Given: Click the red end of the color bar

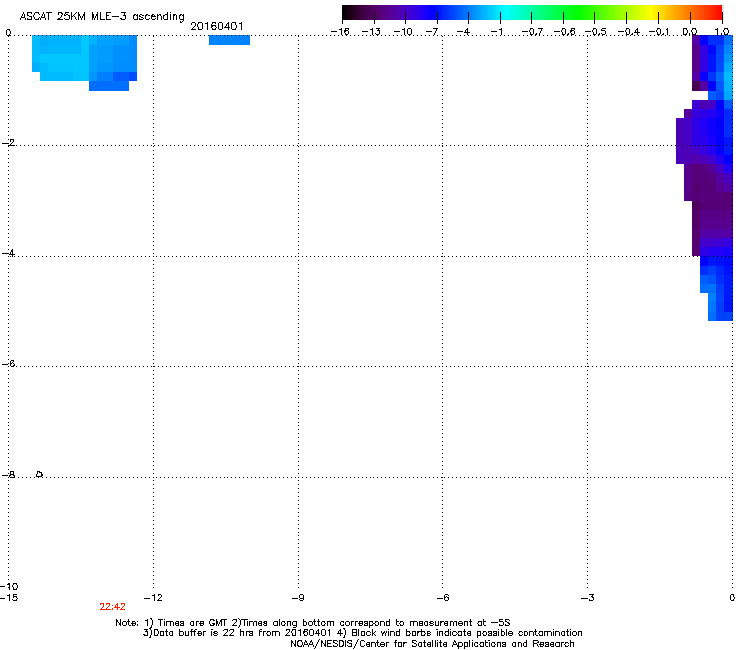Looking at the screenshot, I should (713, 12).
